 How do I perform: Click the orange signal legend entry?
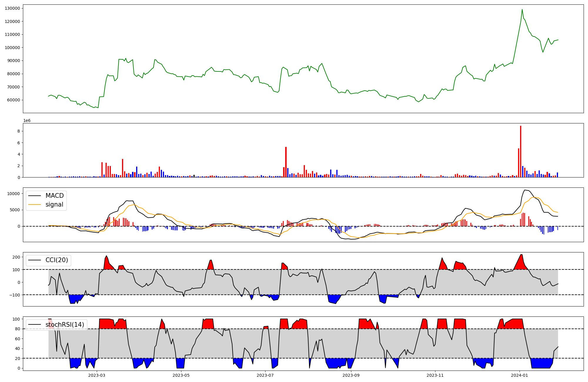pyautogui.click(x=54, y=205)
